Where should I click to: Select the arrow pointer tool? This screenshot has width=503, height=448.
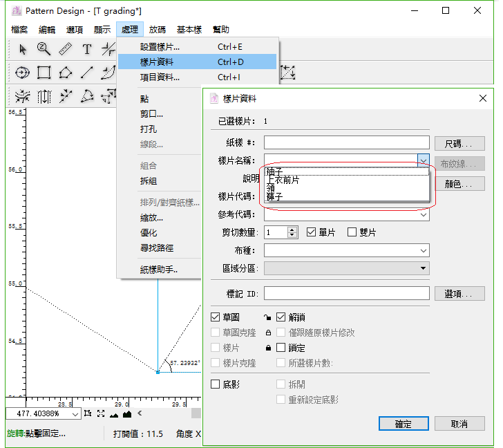(23, 49)
